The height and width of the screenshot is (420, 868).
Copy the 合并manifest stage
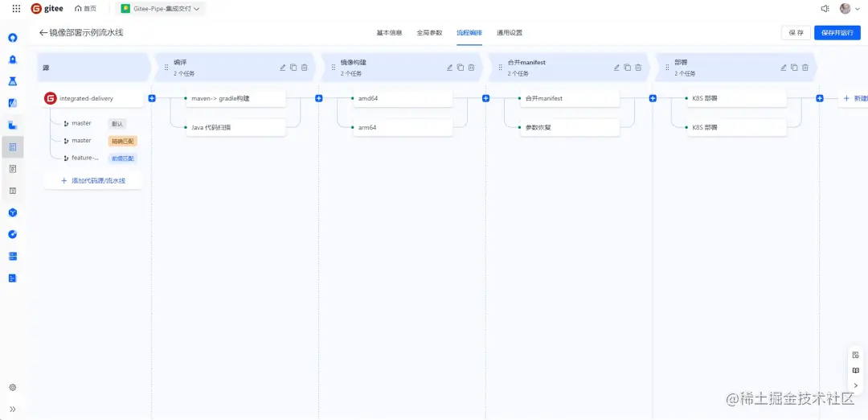coord(628,68)
